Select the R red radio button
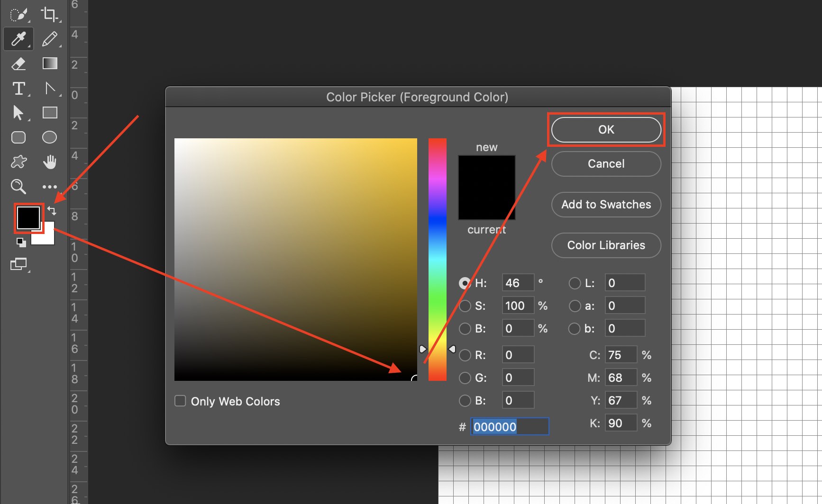 [465, 355]
